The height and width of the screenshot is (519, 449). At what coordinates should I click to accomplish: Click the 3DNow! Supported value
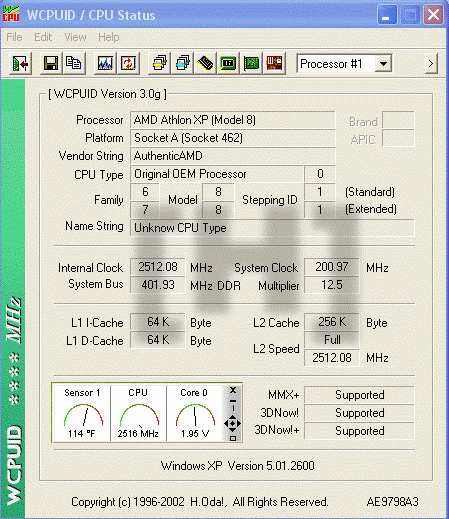point(359,413)
